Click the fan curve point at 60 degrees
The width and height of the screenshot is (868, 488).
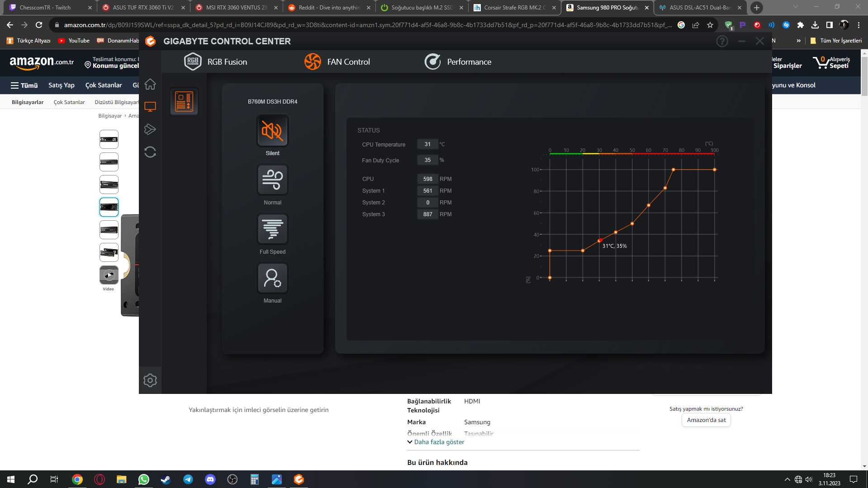pyautogui.click(x=649, y=205)
